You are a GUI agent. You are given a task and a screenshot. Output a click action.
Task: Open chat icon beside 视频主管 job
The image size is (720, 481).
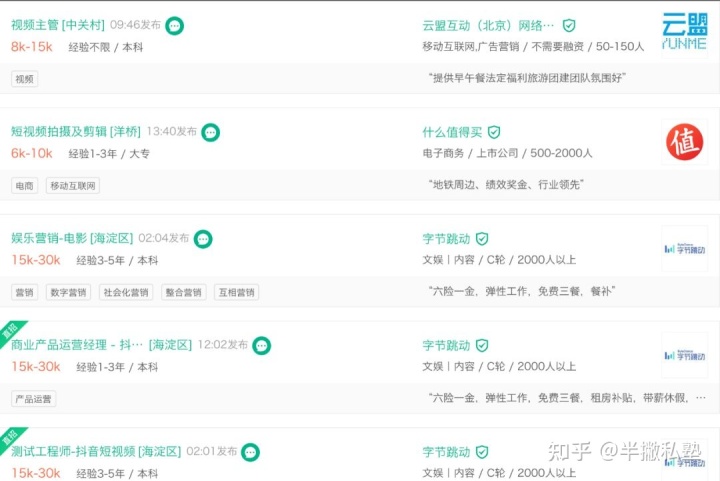174,26
